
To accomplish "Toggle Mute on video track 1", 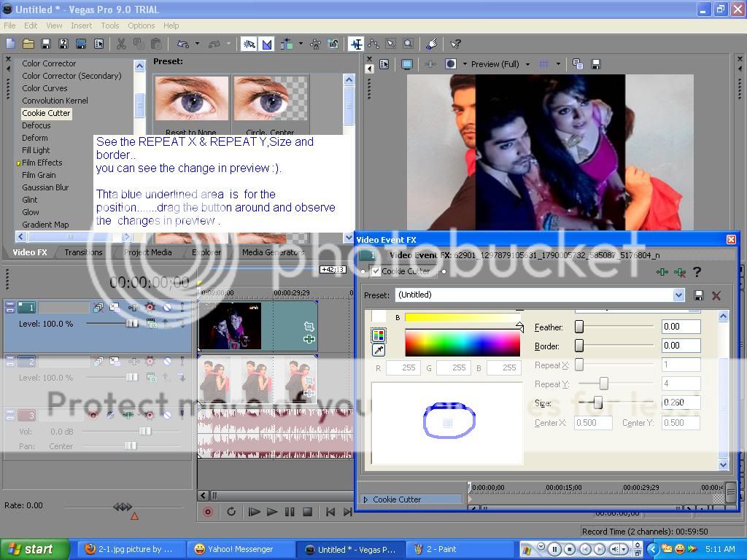I will click(x=167, y=308).
